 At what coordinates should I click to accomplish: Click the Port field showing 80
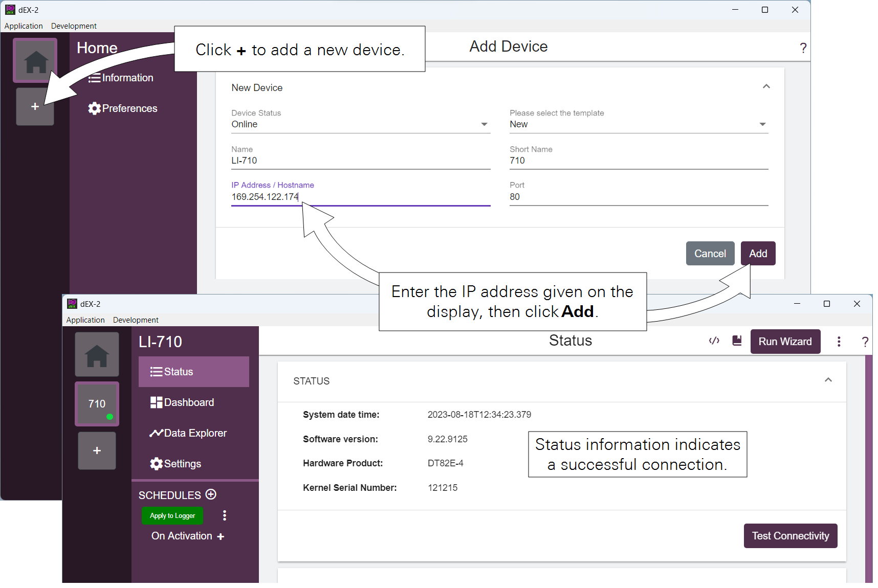click(x=639, y=197)
